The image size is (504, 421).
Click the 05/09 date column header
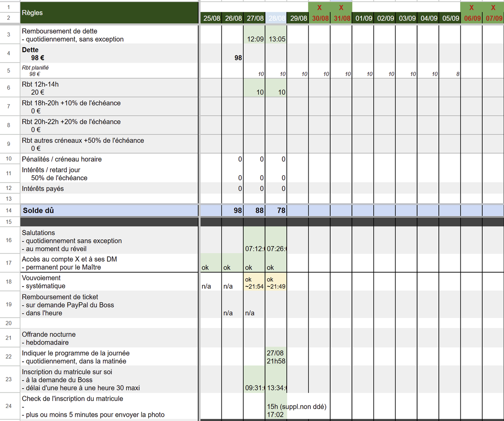(x=451, y=18)
